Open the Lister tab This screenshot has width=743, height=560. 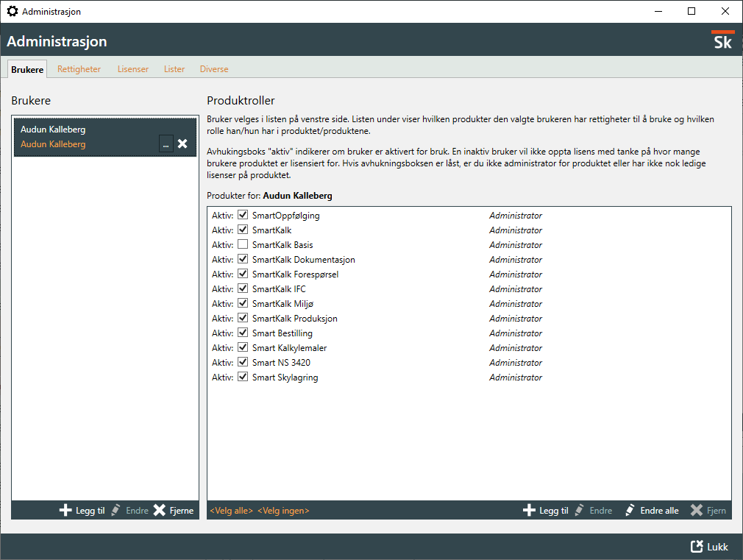point(174,69)
